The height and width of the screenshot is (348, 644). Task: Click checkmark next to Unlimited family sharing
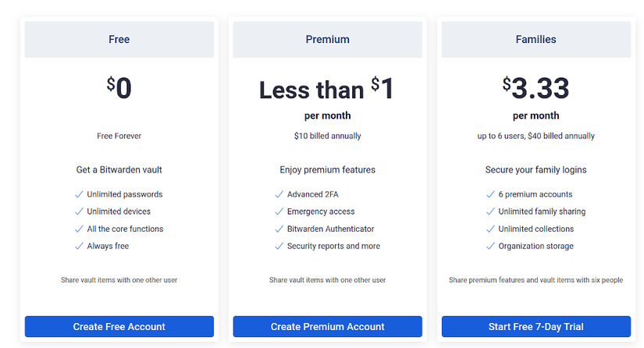click(x=490, y=211)
